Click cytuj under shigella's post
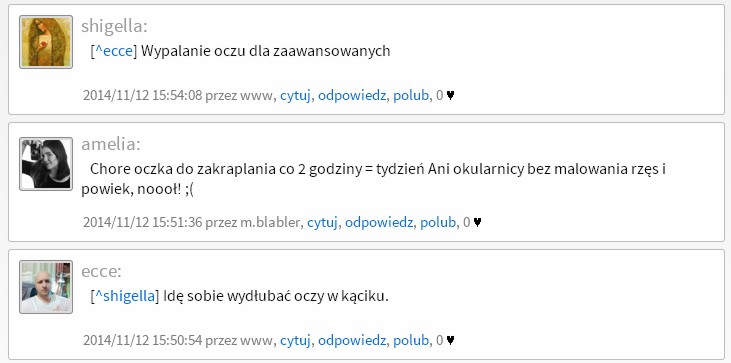Viewport: 731px width, 363px height. [295, 96]
